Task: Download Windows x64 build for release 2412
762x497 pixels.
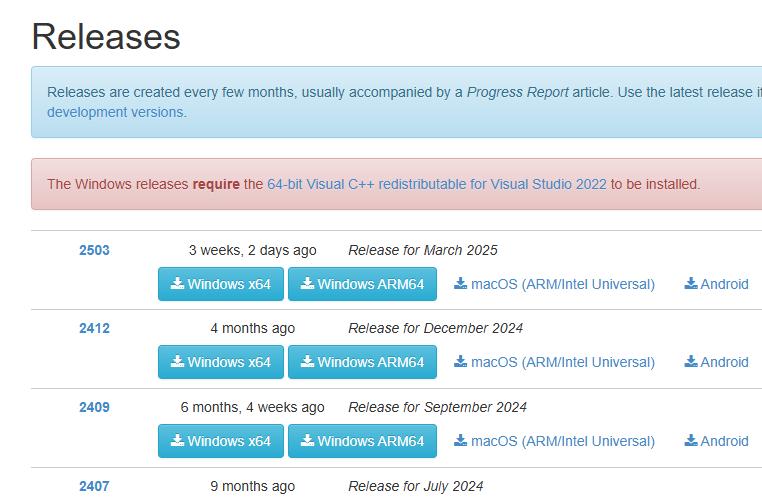Action: 221,362
